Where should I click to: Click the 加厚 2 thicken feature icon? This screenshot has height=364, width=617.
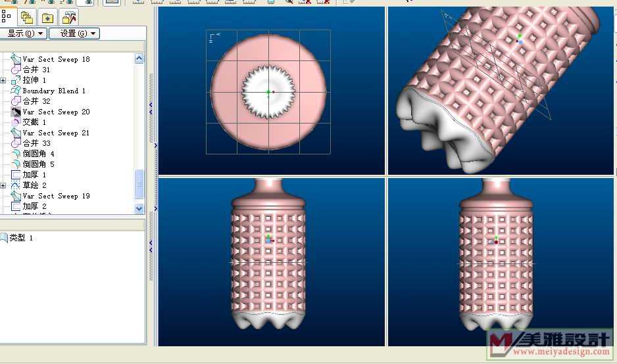tap(15, 206)
